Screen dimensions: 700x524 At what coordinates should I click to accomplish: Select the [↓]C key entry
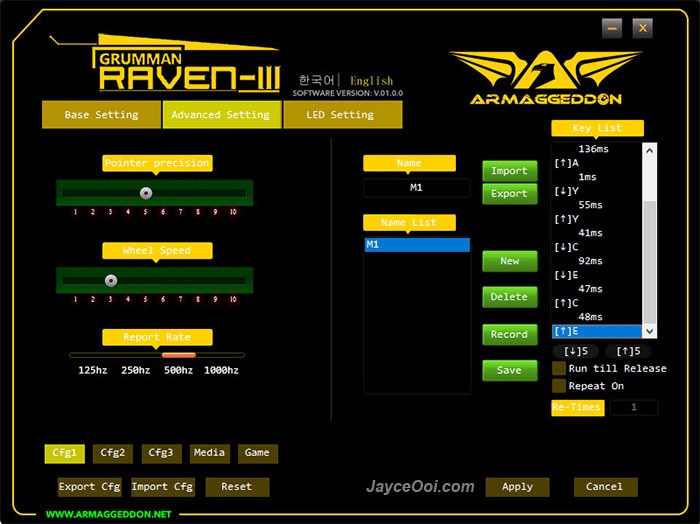[x=597, y=247]
